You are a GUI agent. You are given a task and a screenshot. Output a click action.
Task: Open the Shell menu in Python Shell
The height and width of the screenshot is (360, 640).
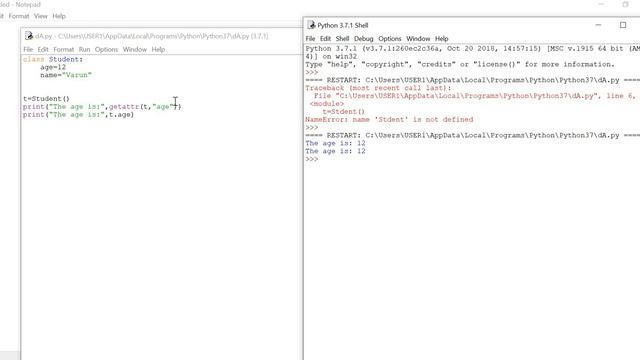342,39
